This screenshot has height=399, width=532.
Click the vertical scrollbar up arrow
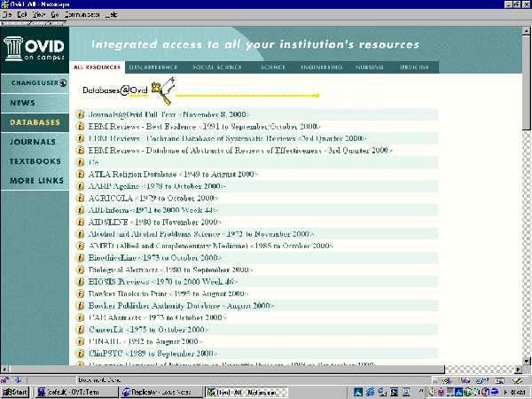click(527, 31)
